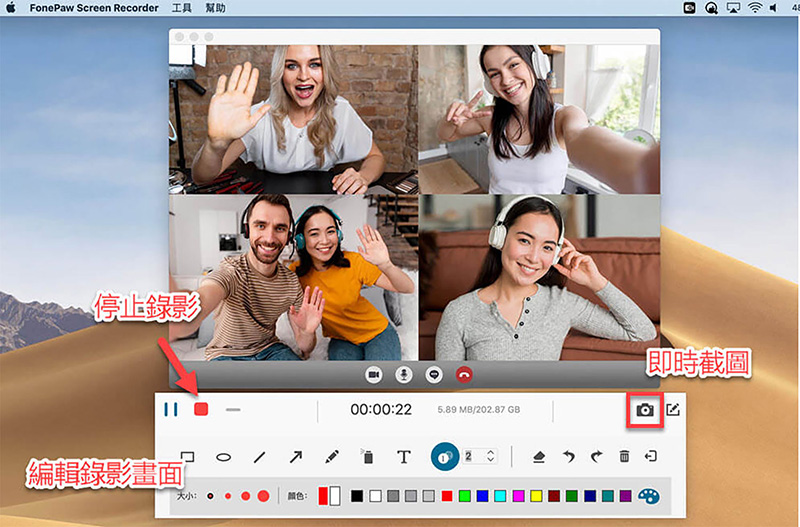Select the arrow drawing tool
The image size is (800, 527).
296,457
